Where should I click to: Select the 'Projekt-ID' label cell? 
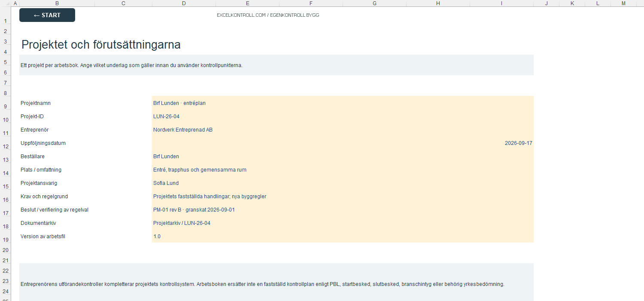click(85, 117)
